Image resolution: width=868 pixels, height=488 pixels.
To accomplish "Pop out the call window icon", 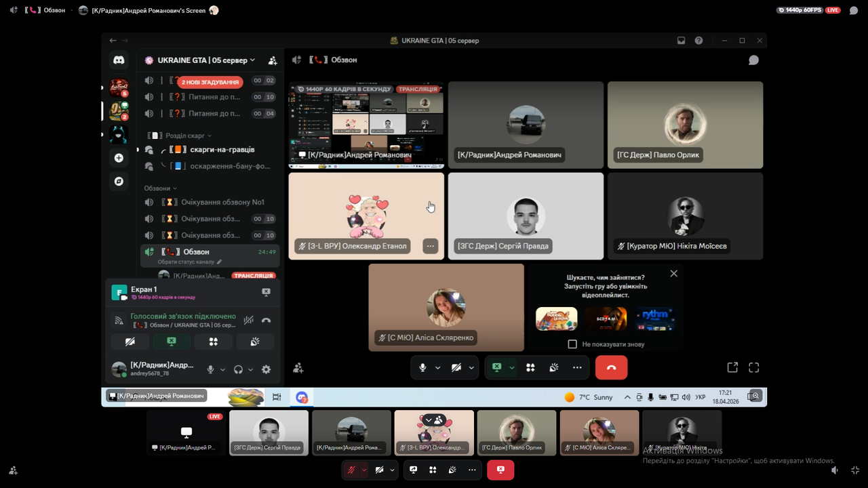I will pos(732,367).
